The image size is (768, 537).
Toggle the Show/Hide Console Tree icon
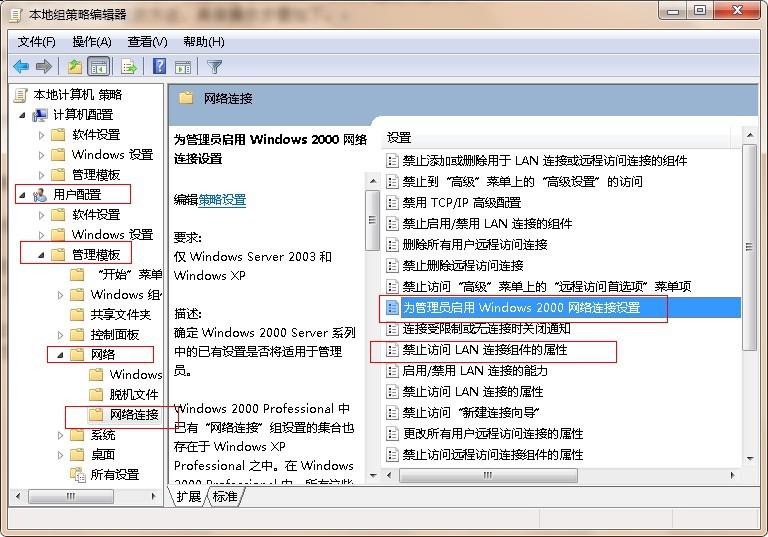[98, 66]
